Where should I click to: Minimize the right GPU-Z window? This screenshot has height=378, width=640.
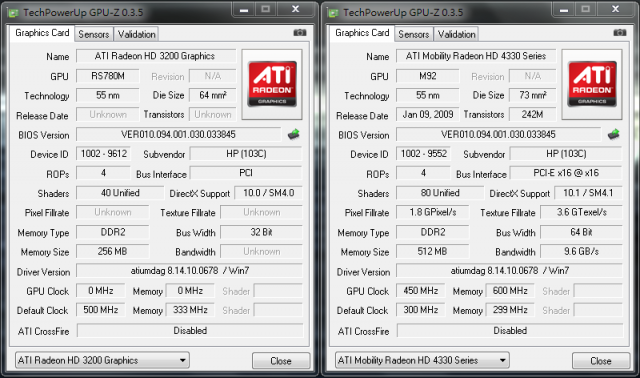coord(564,9)
